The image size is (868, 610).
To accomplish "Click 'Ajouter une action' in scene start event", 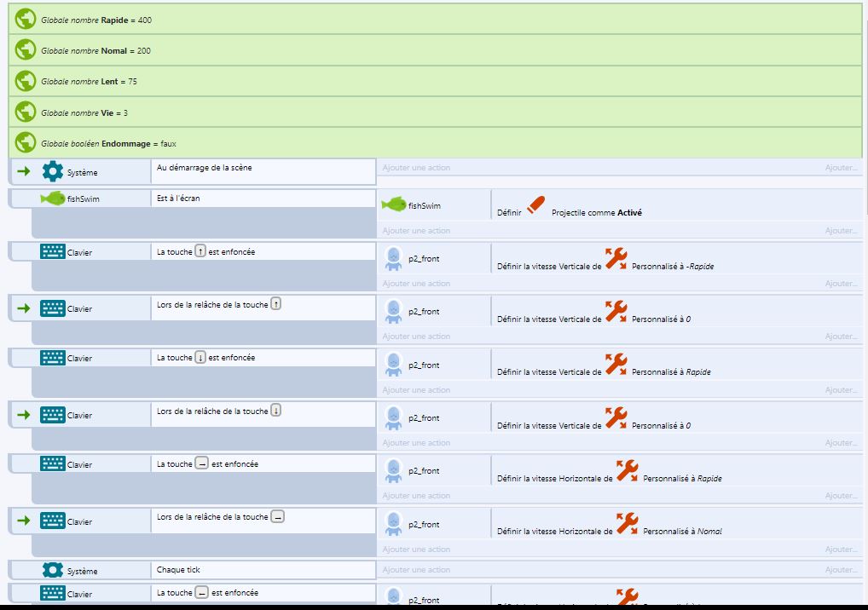I will pyautogui.click(x=417, y=168).
